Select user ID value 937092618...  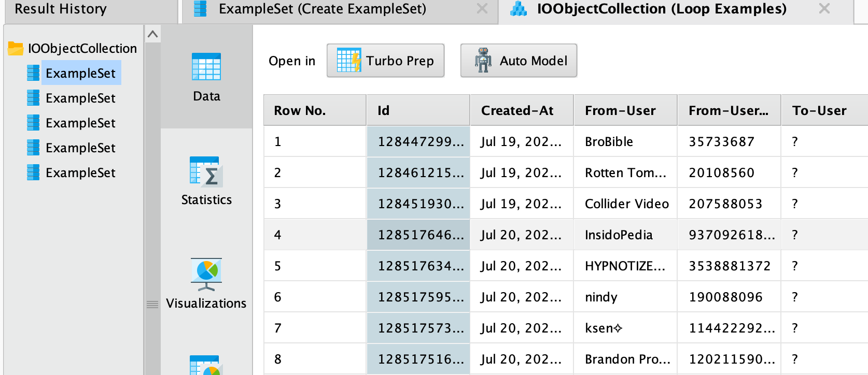[x=730, y=235]
